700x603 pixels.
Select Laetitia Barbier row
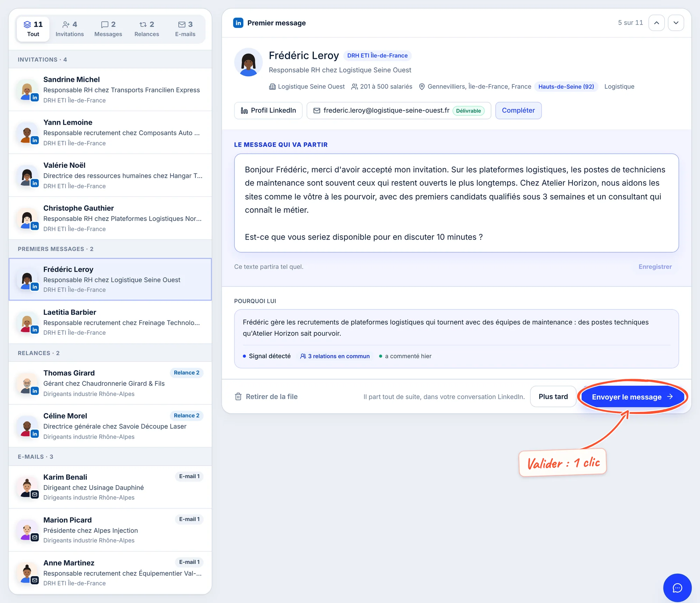point(110,322)
